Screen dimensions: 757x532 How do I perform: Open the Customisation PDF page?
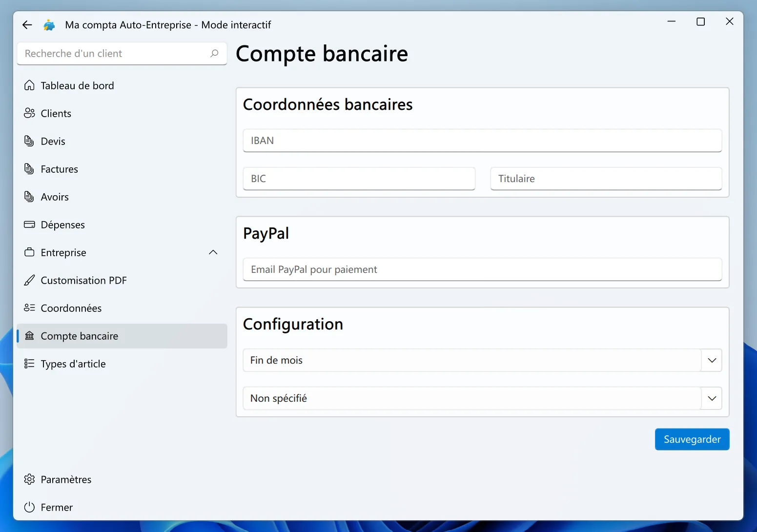pos(83,280)
